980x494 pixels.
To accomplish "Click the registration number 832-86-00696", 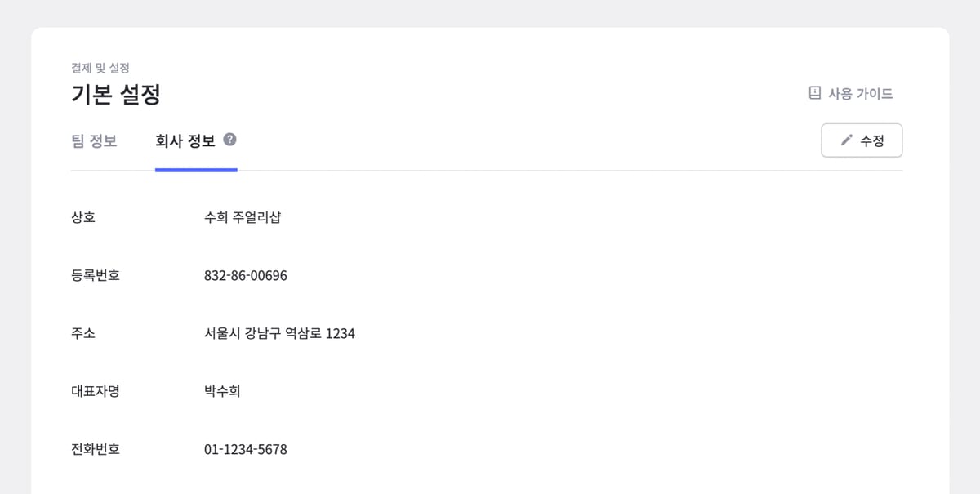I will (x=244, y=275).
